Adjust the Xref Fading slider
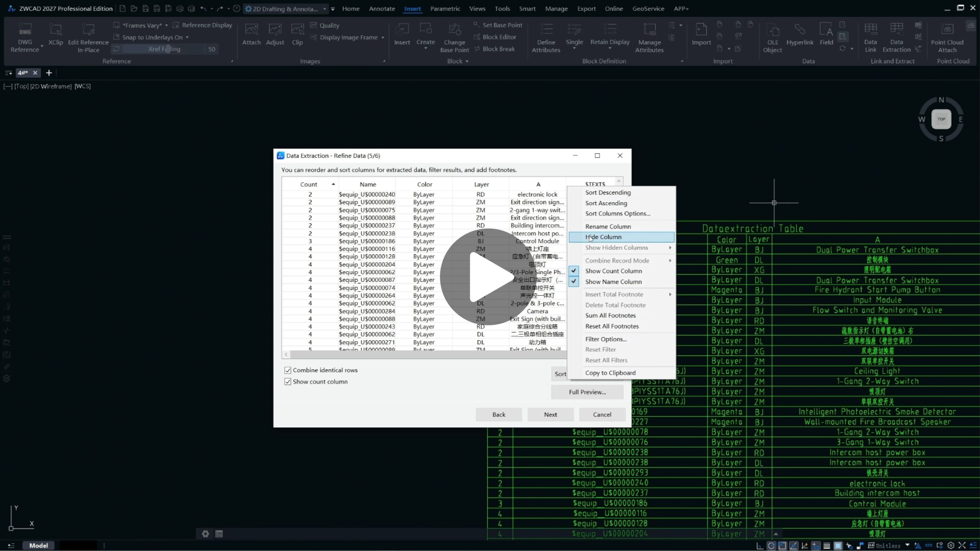This screenshot has width=980, height=551. (x=167, y=49)
